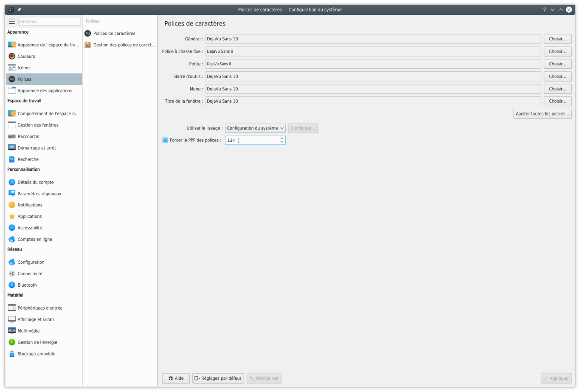Viewport: 580px width, 392px height.
Task: Open the Notifications settings icon
Action: tap(12, 205)
